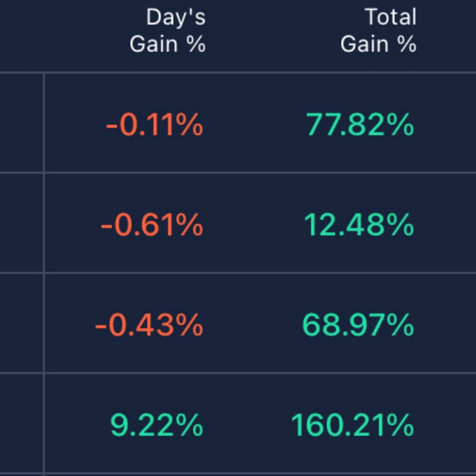
Task: Select the -0.11% day's gain value
Action: [x=155, y=125]
